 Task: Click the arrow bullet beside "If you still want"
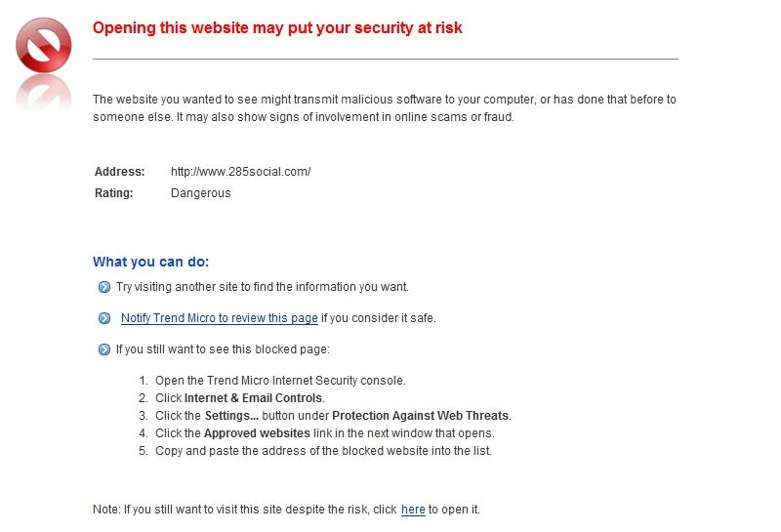(104, 349)
